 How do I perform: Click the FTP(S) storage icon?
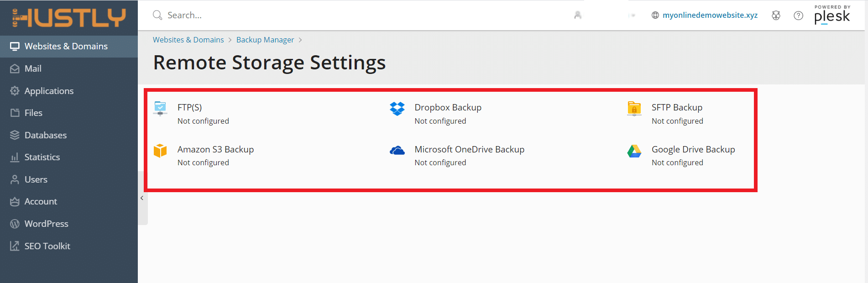pyautogui.click(x=160, y=109)
